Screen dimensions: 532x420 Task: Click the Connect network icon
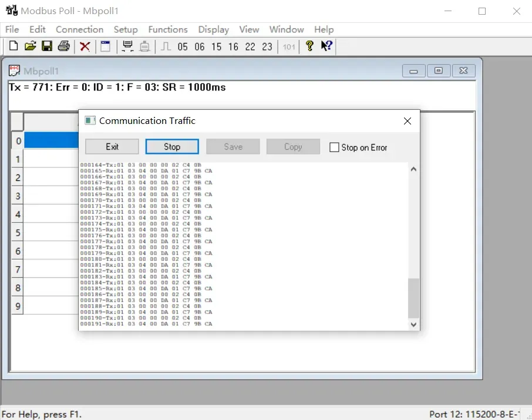(127, 46)
